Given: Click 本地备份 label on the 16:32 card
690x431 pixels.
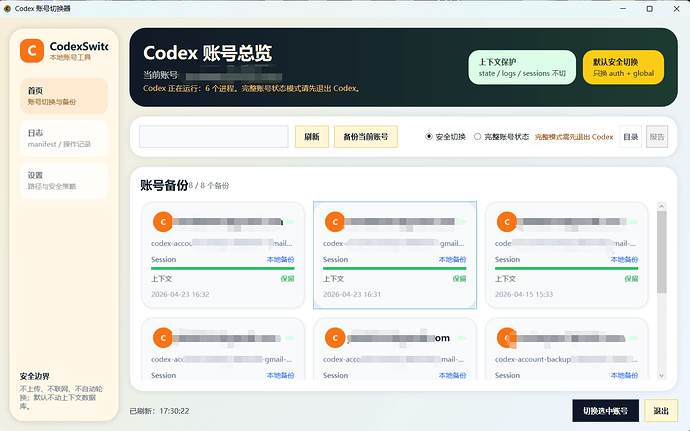Looking at the screenshot, I should [x=280, y=259].
